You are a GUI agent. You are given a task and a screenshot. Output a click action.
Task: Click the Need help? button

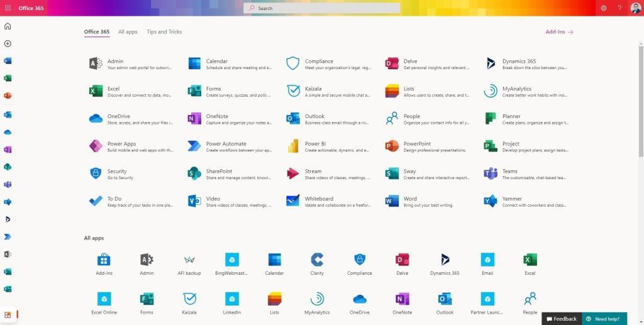(x=604, y=319)
